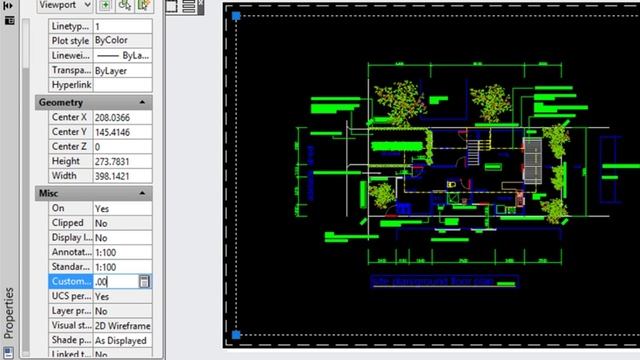Click the Auto-hide palette icon
The width and height of the screenshot is (640, 360).
click(8, 6)
